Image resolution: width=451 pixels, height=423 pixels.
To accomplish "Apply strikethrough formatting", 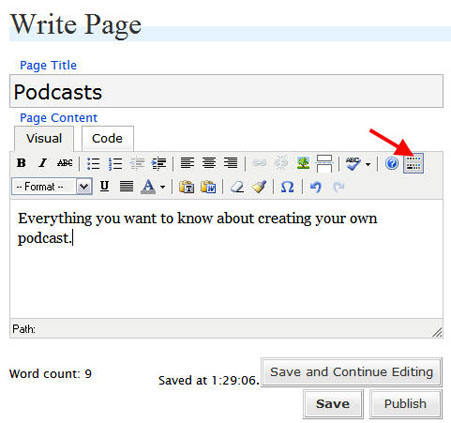I will tap(64, 163).
